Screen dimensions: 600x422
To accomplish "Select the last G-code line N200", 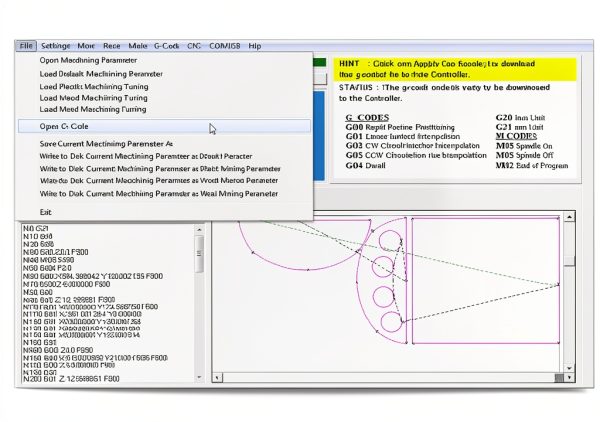I will click(71, 378).
